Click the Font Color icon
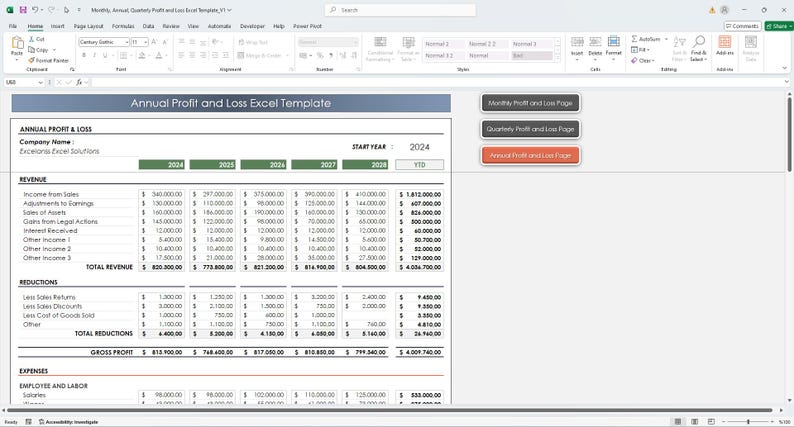The image size is (794, 427). point(159,55)
